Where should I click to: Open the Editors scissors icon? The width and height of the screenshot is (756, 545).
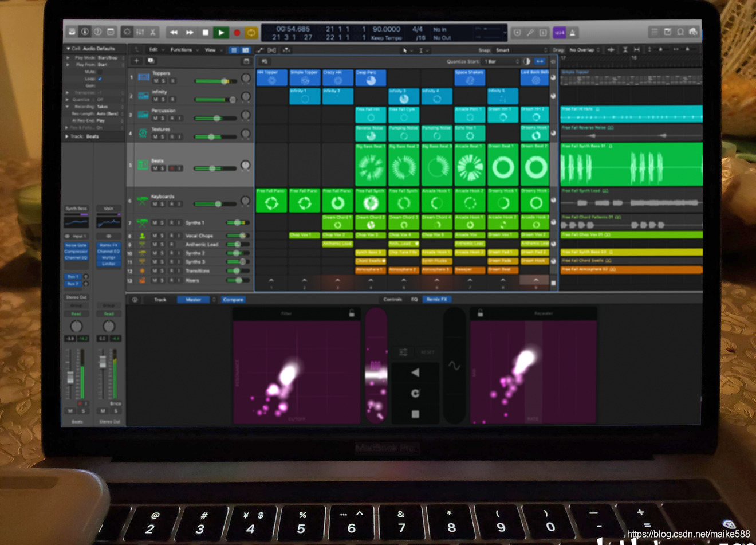coord(153,32)
